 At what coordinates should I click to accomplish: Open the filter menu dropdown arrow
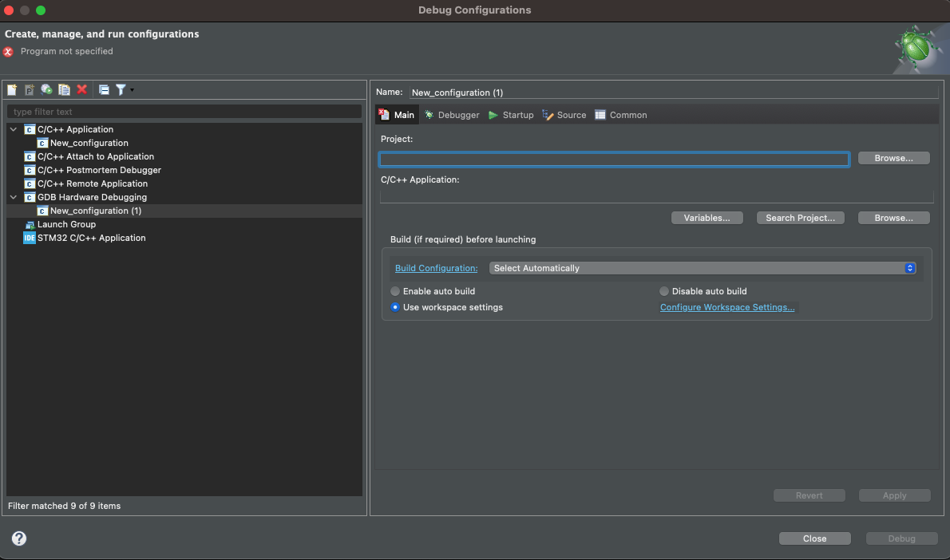pyautogui.click(x=133, y=89)
